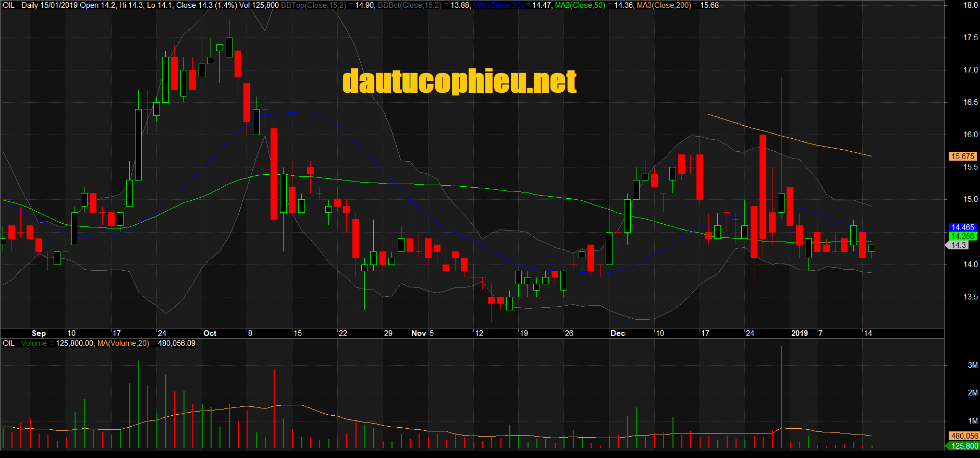This screenshot has height=458, width=980.
Task: Click the 17.0 price axis label
Action: [x=971, y=70]
